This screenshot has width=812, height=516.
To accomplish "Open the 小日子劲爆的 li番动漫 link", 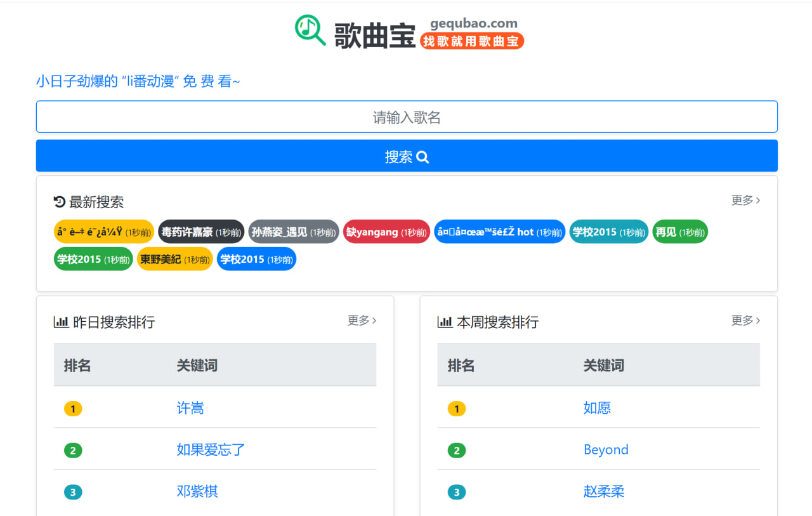I will [x=138, y=81].
